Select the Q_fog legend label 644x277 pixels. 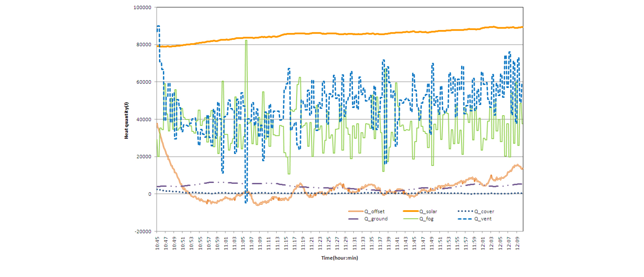pos(426,219)
